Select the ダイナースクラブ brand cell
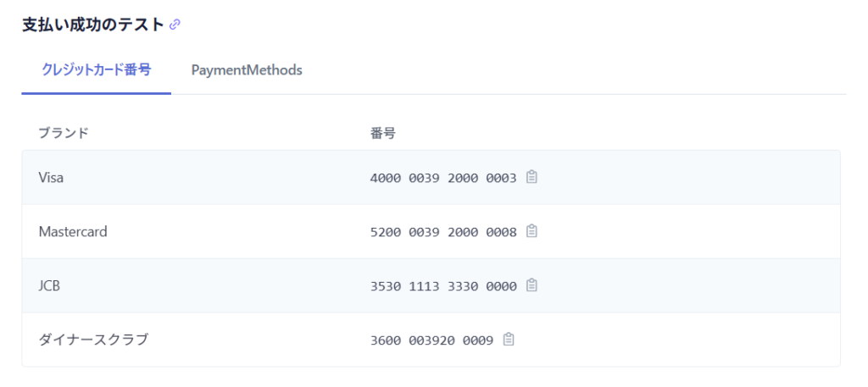This screenshot has width=868, height=387. (93, 340)
